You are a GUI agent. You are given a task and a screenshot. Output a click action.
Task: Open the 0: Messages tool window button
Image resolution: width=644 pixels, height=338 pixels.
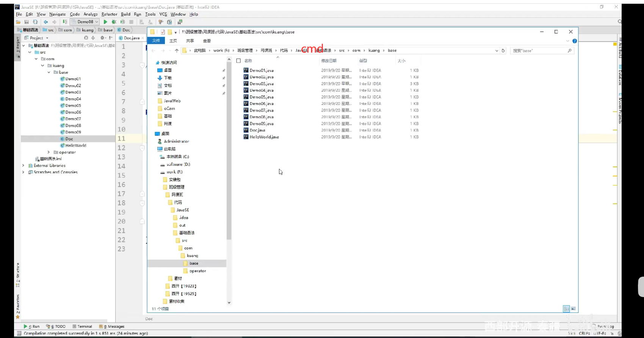pyautogui.click(x=111, y=326)
